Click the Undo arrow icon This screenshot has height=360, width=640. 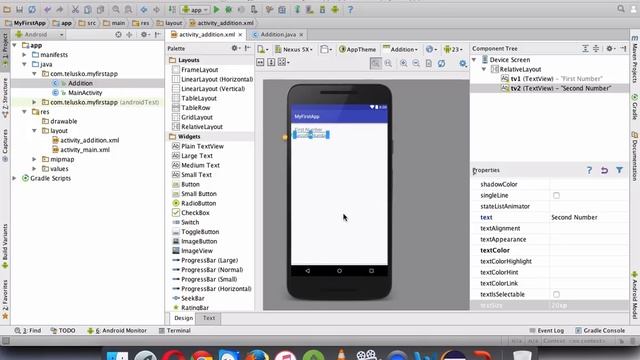click(47, 9)
